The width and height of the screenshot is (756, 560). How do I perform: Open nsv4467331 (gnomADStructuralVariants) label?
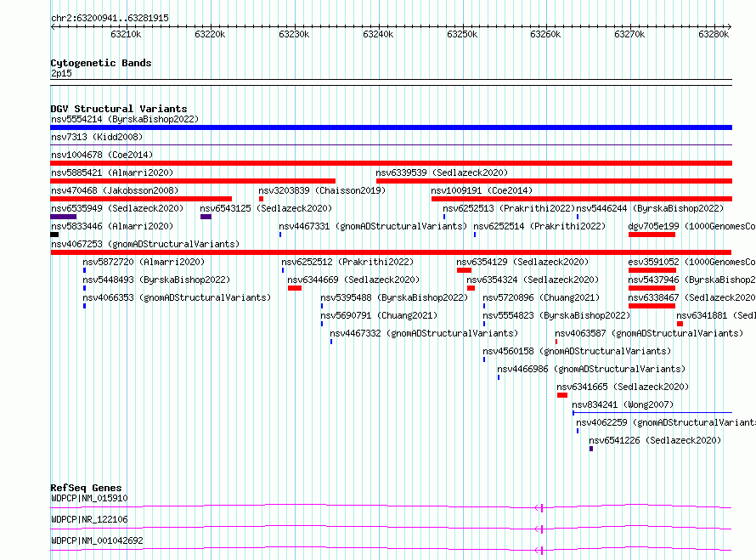coord(373,226)
